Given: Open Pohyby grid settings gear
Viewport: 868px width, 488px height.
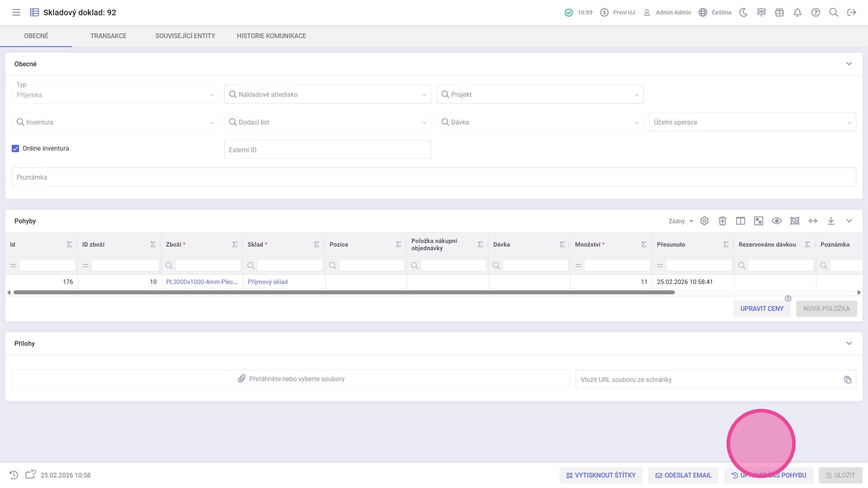Looking at the screenshot, I should click(704, 221).
